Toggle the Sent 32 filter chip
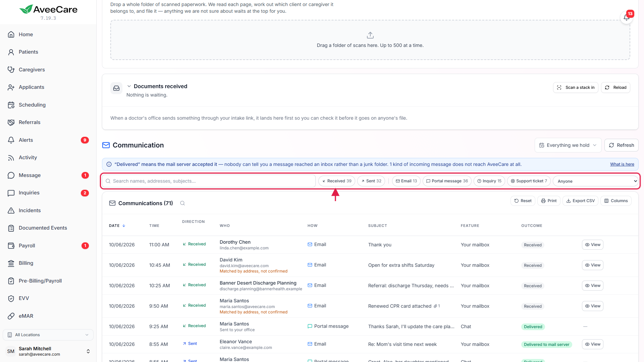 click(371, 181)
